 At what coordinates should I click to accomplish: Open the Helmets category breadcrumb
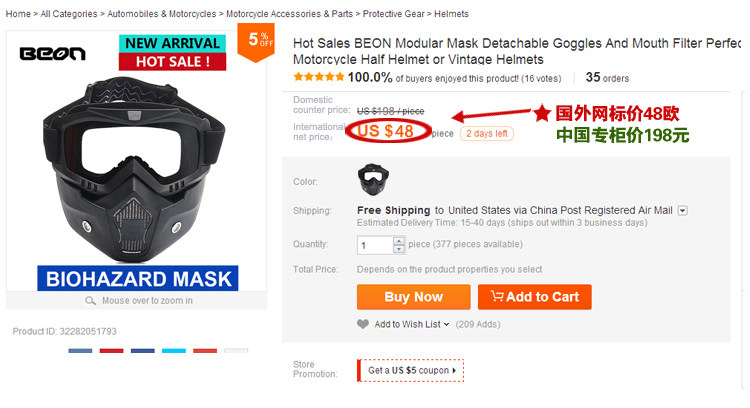(452, 14)
